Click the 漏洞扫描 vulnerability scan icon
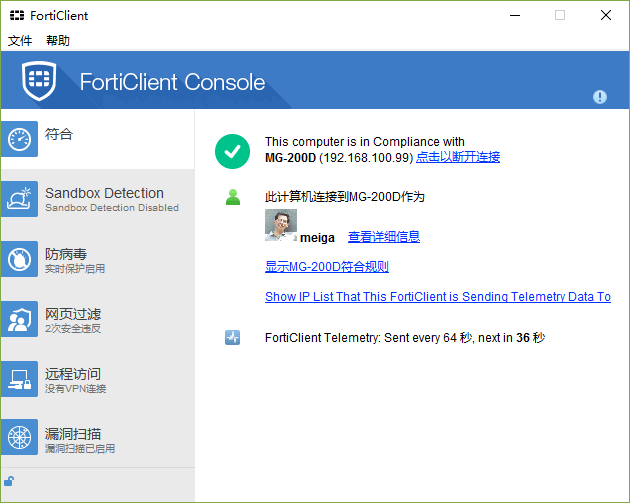The height and width of the screenshot is (503, 630). 19,437
